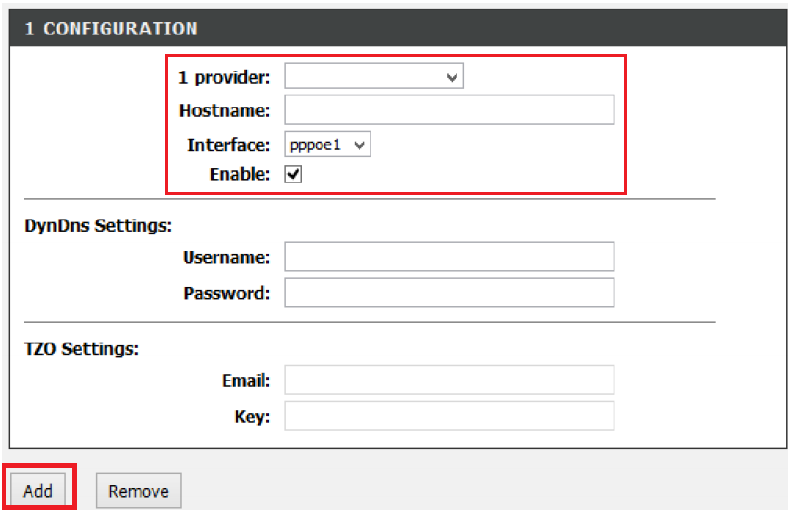Click the Add button
Screen dimensions: 788x514
coord(38,490)
